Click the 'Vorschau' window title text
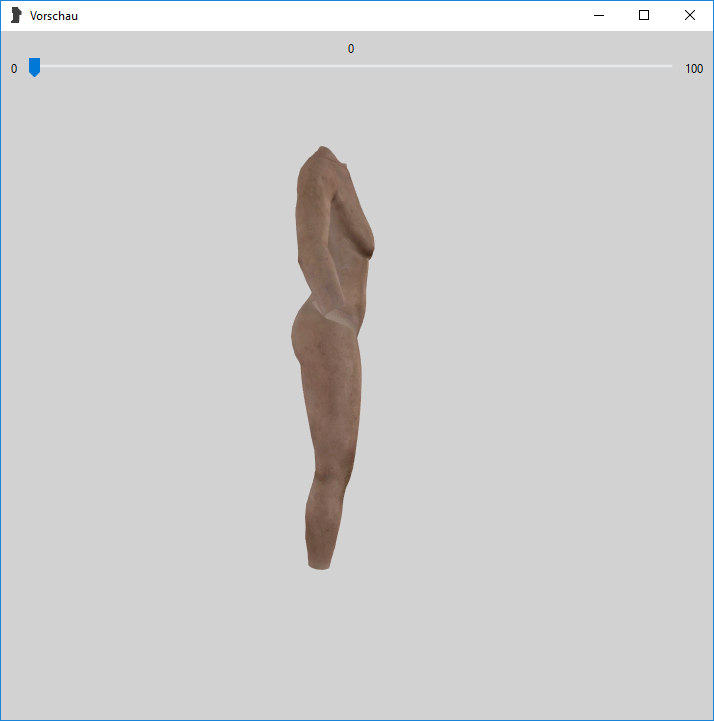 (x=54, y=16)
